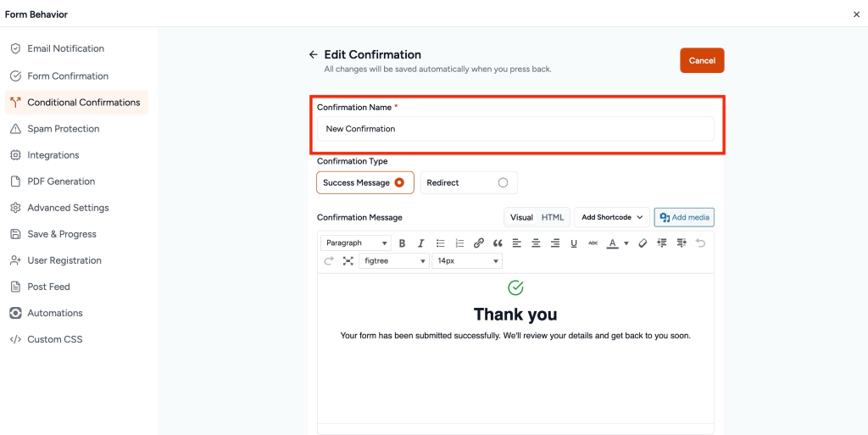
Task: Insert a numbered list
Action: pos(459,243)
